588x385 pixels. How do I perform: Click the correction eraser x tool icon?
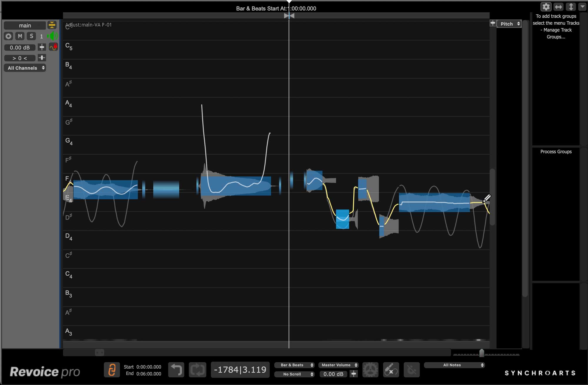pos(391,370)
